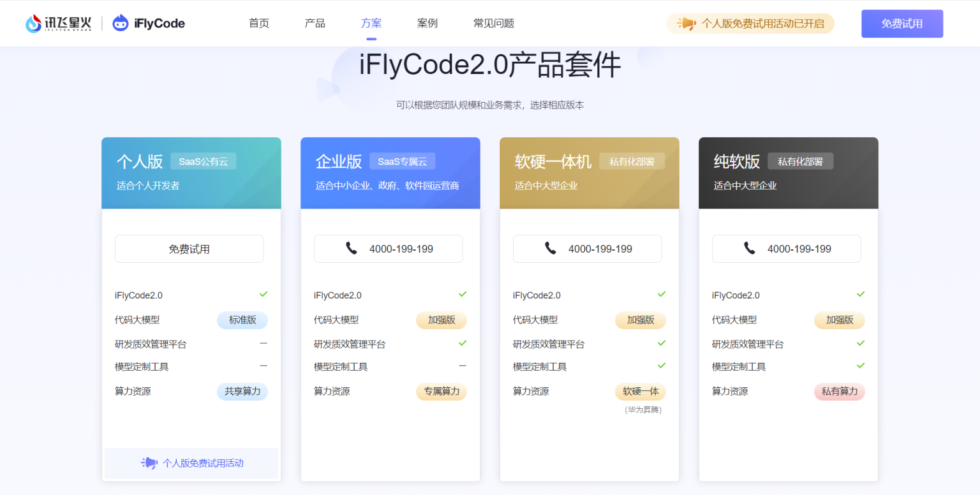Click 模型定制工具 checkmark in 纯软版 card
The width and height of the screenshot is (980, 495).
(x=861, y=366)
